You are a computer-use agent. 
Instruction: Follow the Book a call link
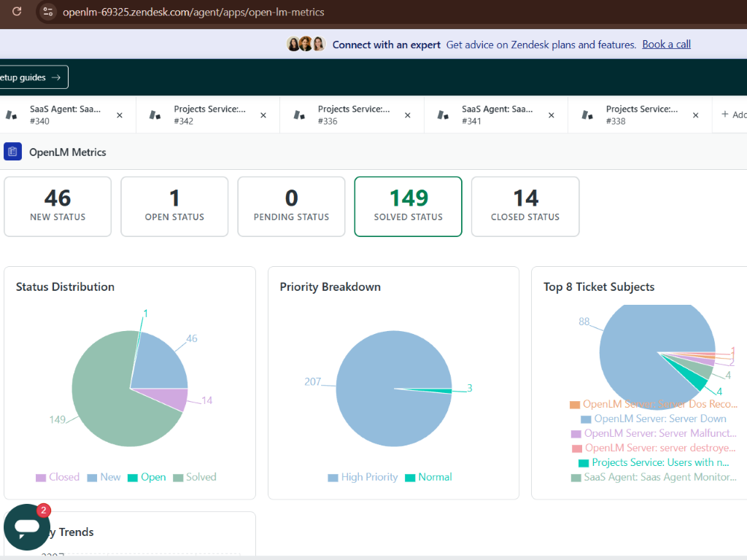[666, 44]
